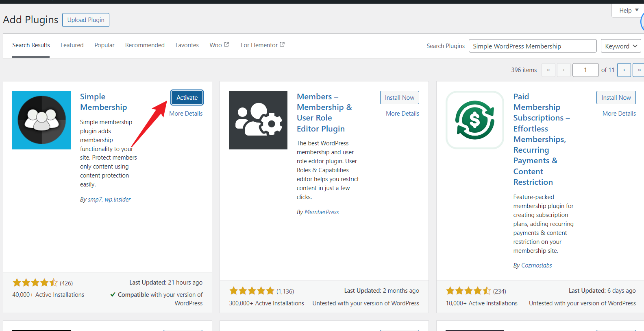Open the Help dropdown tab

pyautogui.click(x=629, y=11)
